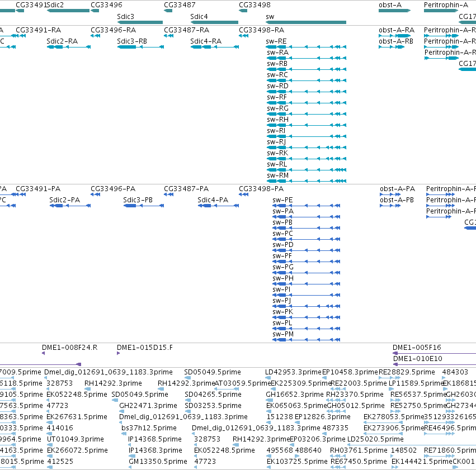Click the sw-RF transcript label
The width and height of the screenshot is (476, 470).
tap(277, 97)
